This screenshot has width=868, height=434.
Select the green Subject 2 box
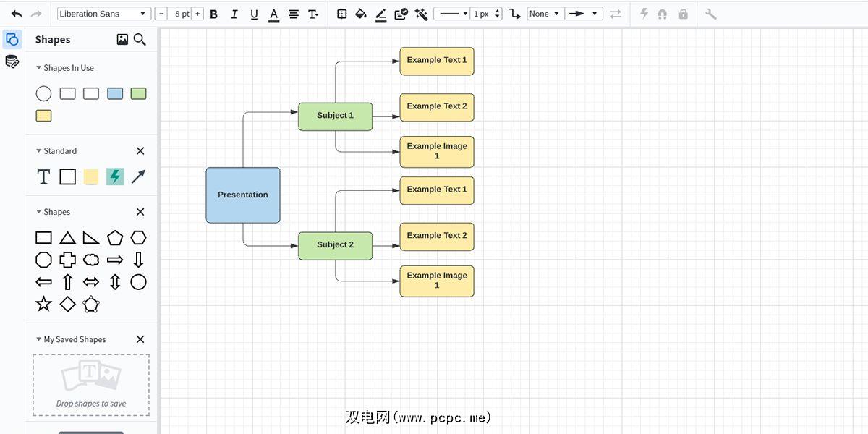click(x=336, y=246)
